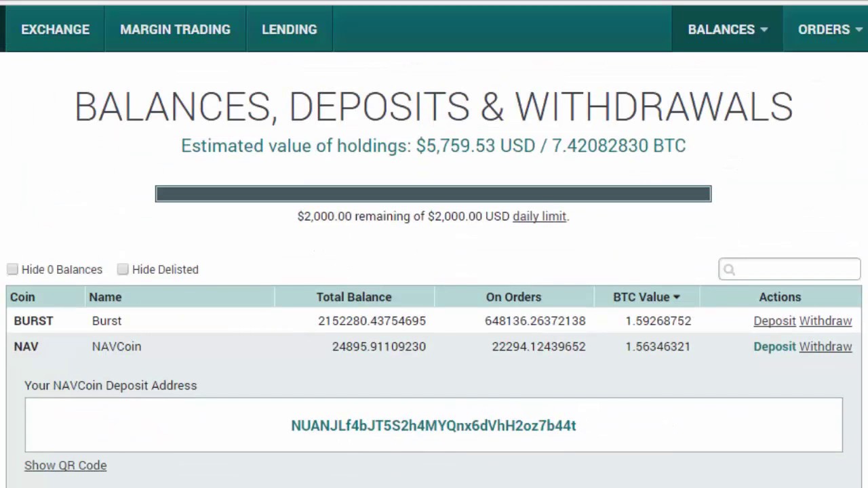Open the Exchange page
This screenshot has width=868, height=488.
pos(55,29)
